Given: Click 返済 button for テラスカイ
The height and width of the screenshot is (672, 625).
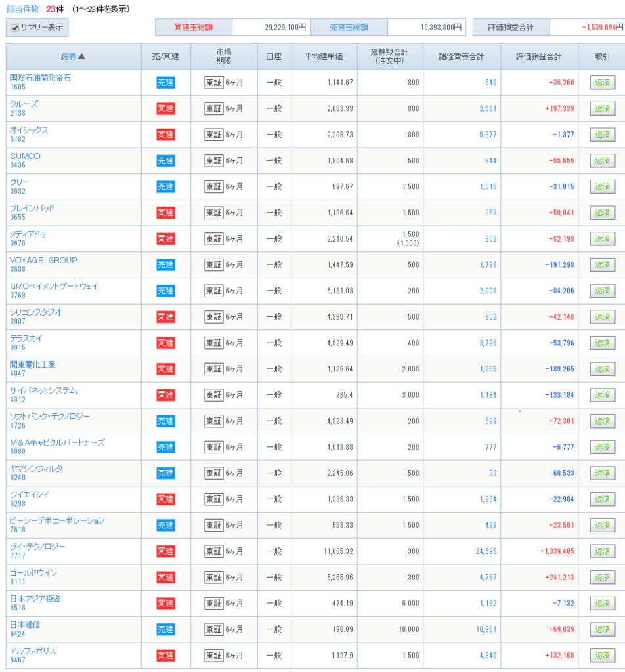Looking at the screenshot, I should (602, 343).
